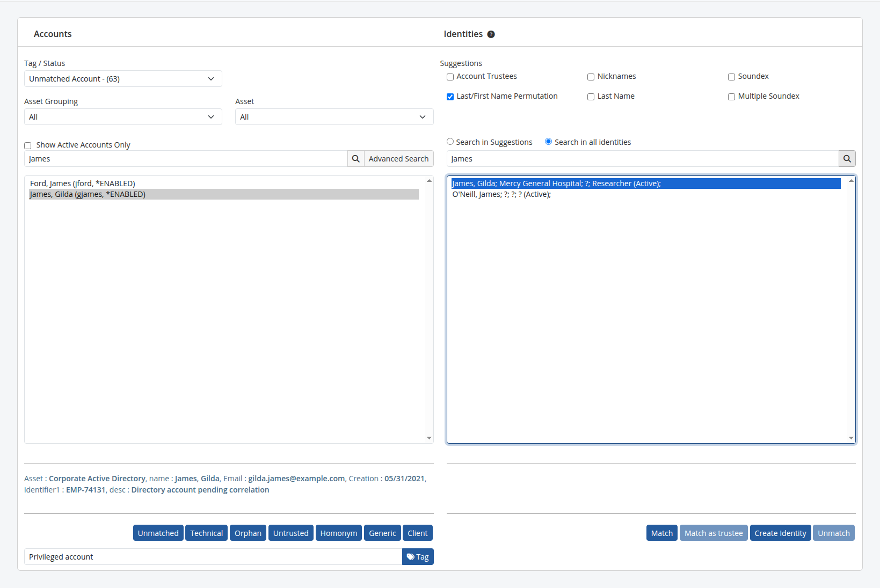Tag account as Technical

tap(206, 533)
